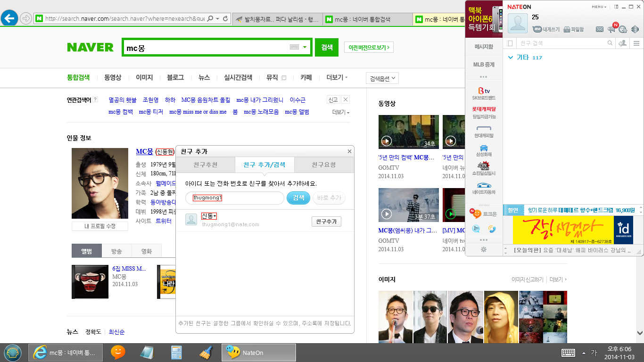Select Naver 이미지 tab

[x=144, y=77]
